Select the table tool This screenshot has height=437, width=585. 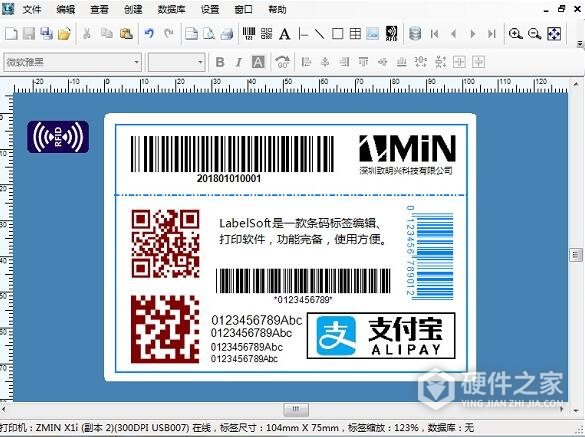point(355,34)
